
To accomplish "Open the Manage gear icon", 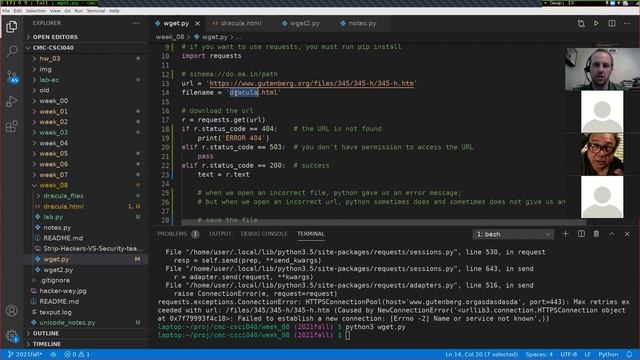I will point(12,336).
